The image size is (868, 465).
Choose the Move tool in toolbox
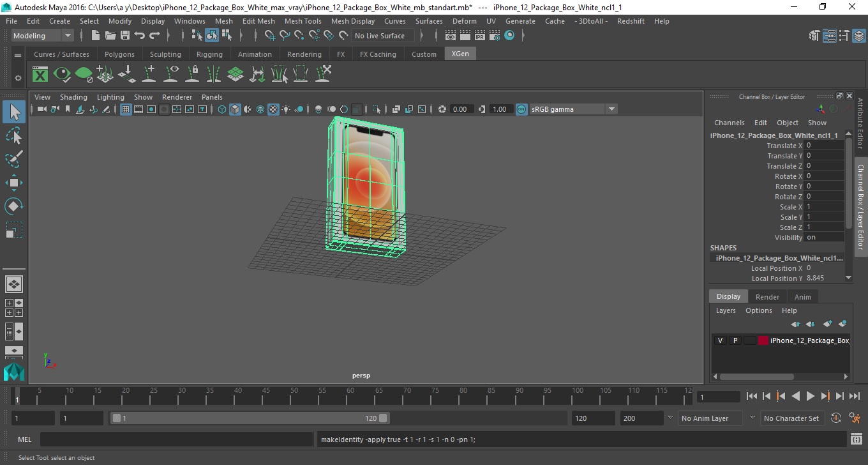14,183
